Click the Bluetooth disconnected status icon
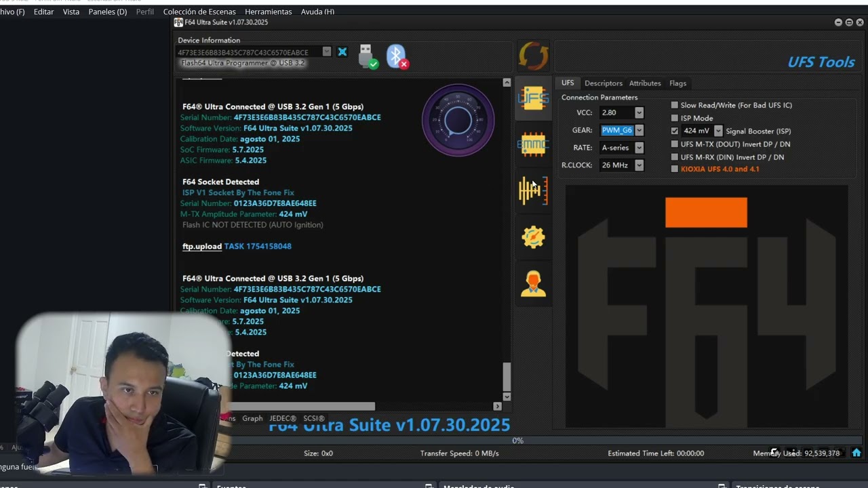Screen dimensions: 868x488 [397, 56]
